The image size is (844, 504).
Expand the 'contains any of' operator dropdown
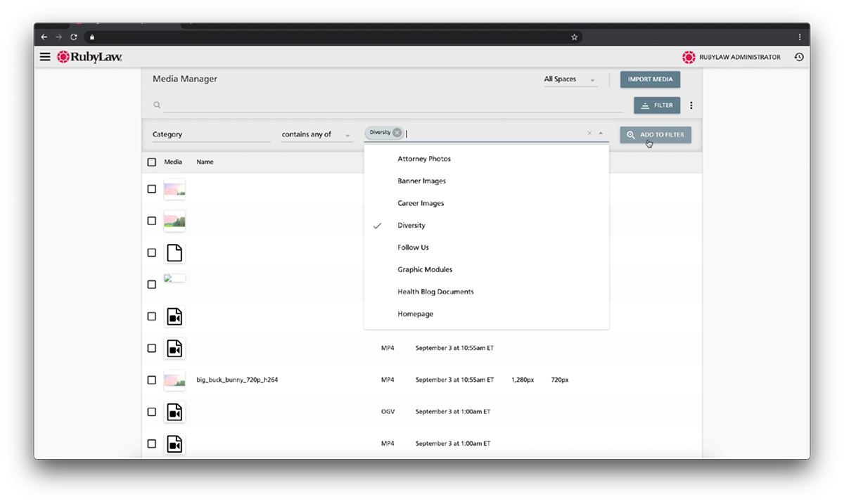point(316,134)
